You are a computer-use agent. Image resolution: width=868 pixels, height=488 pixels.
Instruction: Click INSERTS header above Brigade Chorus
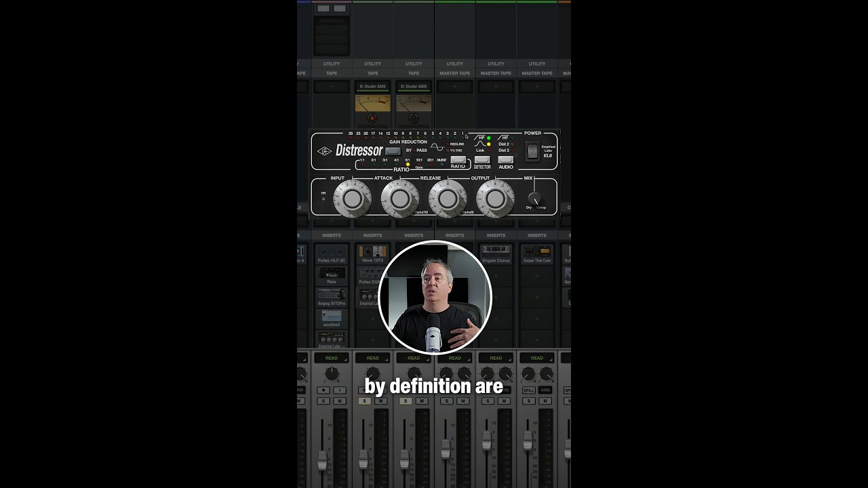coord(496,235)
